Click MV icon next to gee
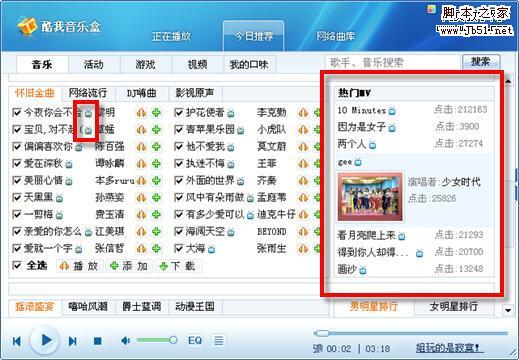Screen dimensions: 519x360 (x=358, y=162)
